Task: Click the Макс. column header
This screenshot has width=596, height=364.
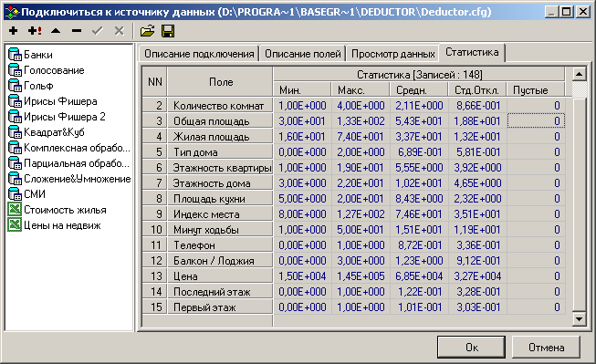Action: [x=361, y=90]
